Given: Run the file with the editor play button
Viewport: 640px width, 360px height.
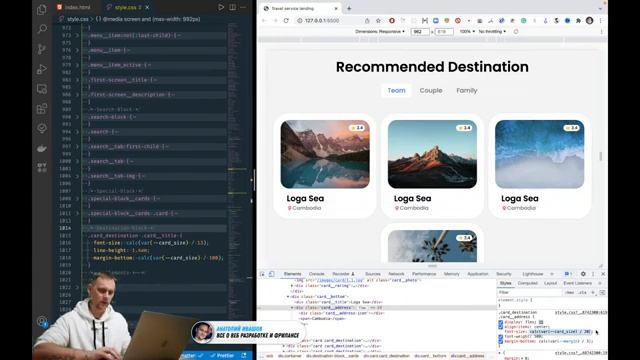Looking at the screenshot, I should click(x=221, y=7).
